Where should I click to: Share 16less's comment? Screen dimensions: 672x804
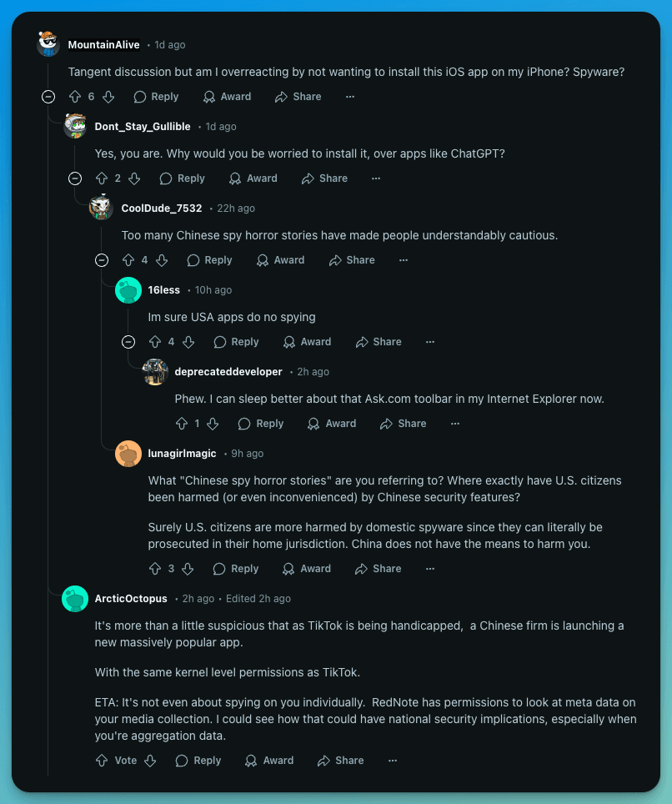[379, 341]
